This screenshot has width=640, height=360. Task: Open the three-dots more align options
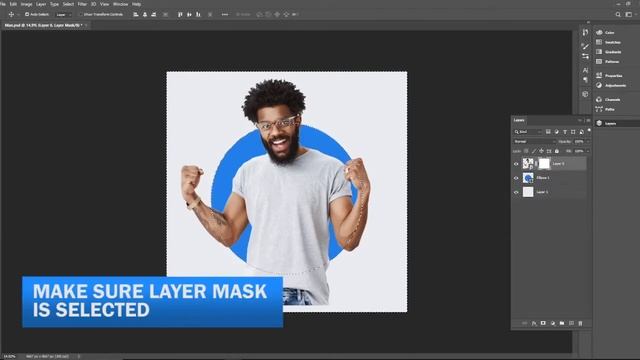[x=225, y=14]
